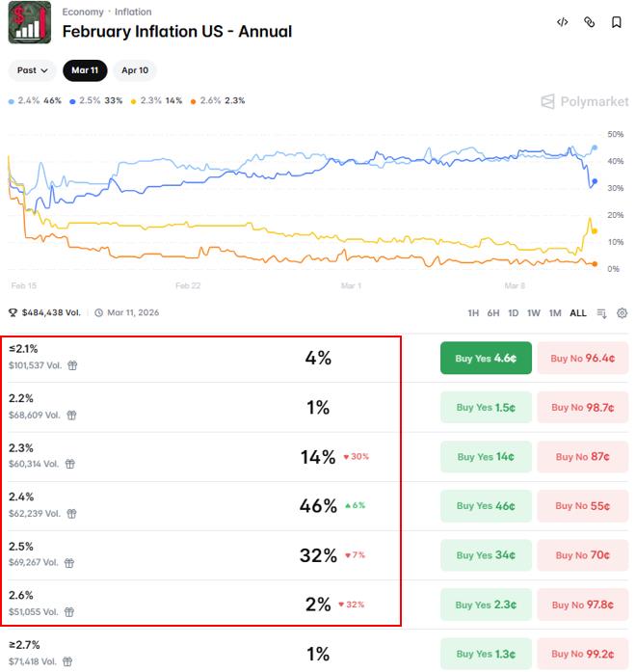Screen dimensions: 636x672
Task: Select the Mar 11 date tab
Action: [85, 70]
